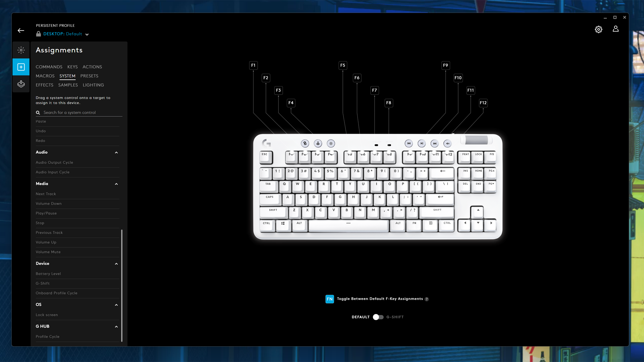644x362 pixels.
Task: Select the SYSTEM assignments tab
Action: (67, 75)
